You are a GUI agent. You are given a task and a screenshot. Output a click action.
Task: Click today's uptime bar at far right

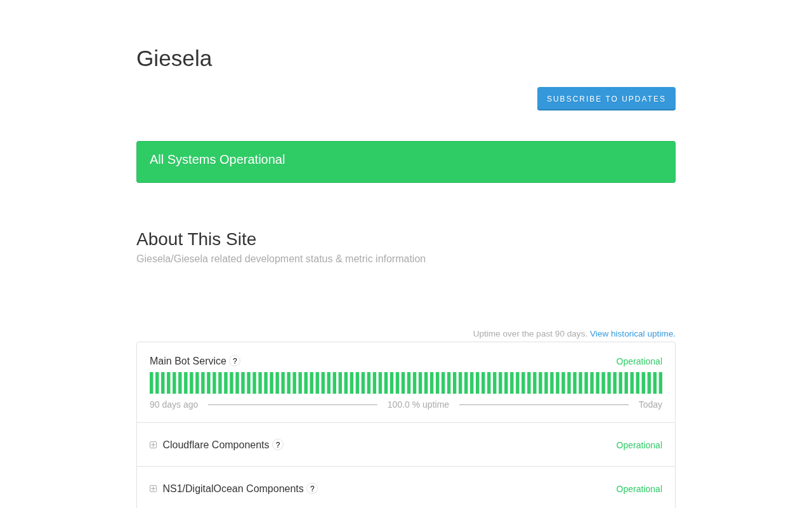(x=660, y=383)
